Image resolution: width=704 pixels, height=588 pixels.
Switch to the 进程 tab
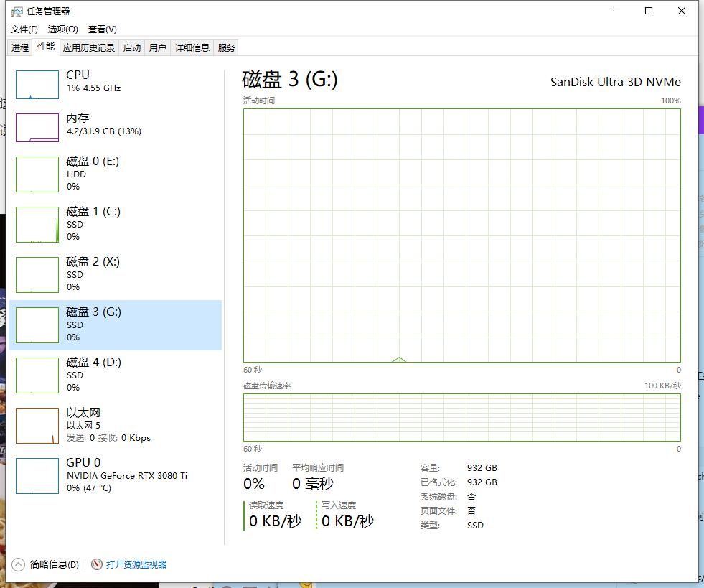click(x=20, y=48)
